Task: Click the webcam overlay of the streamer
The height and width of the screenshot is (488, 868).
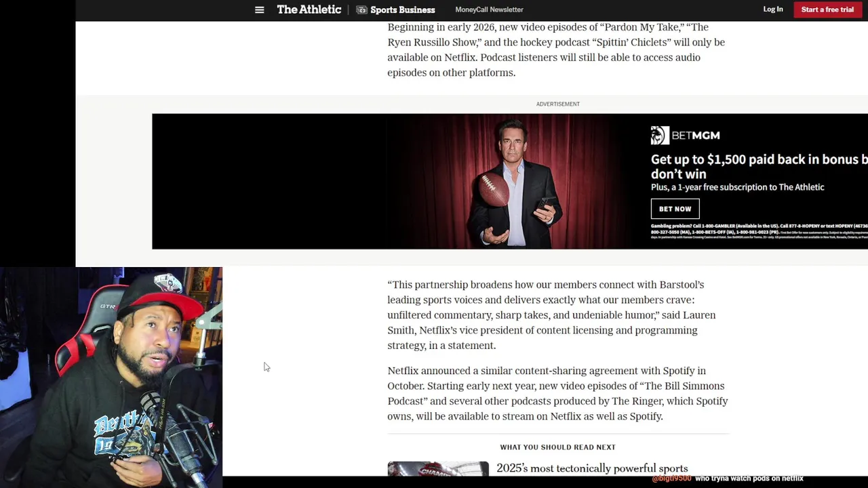Action: [111, 377]
